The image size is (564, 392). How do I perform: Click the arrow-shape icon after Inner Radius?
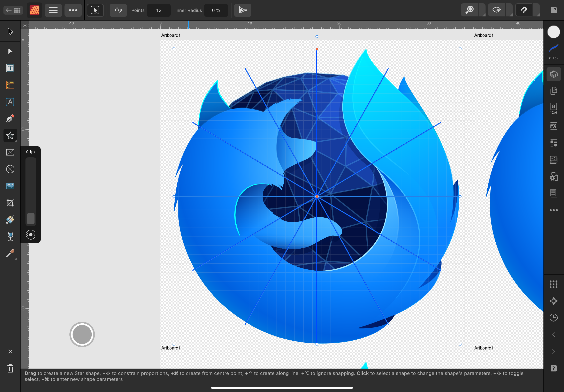tap(243, 10)
